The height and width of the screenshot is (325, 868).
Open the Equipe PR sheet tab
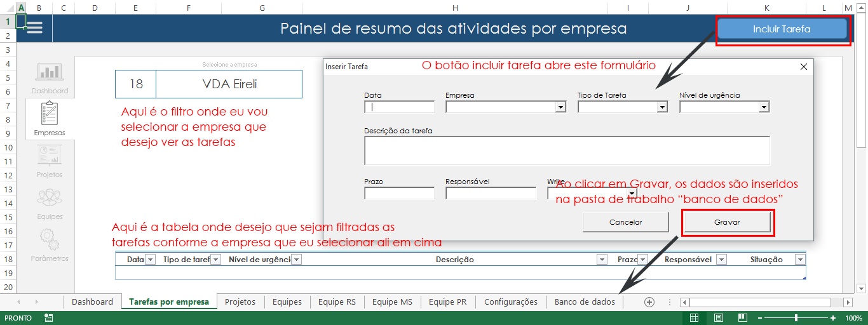pyautogui.click(x=448, y=302)
